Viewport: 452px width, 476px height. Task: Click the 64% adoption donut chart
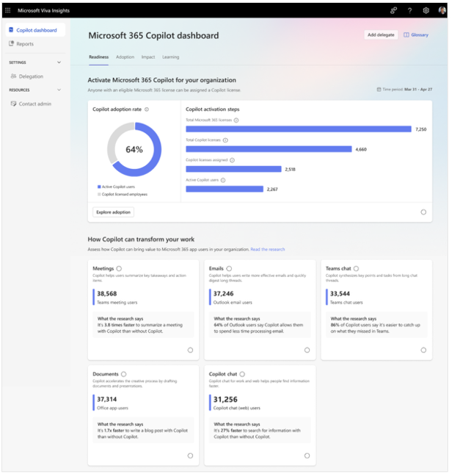[134, 149]
